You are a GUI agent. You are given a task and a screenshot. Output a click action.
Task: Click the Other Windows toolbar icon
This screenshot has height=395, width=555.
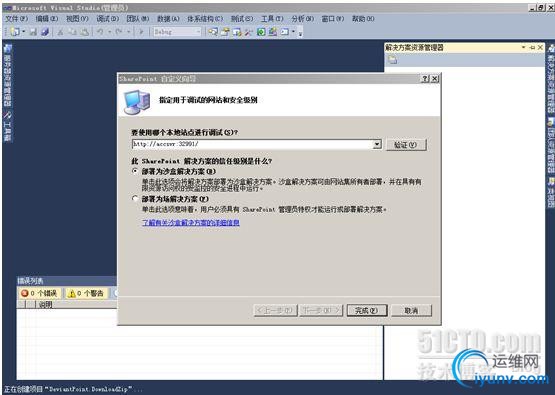[x=285, y=32]
